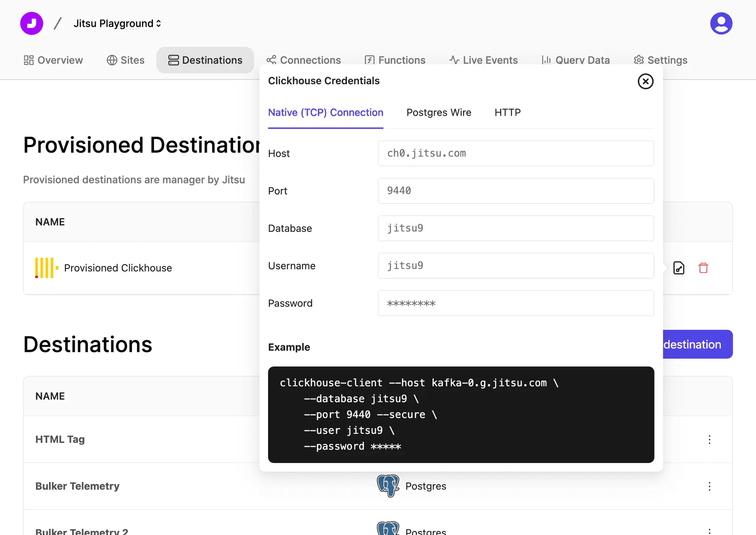Click the Host input field
The image size is (756, 535).
516,153
